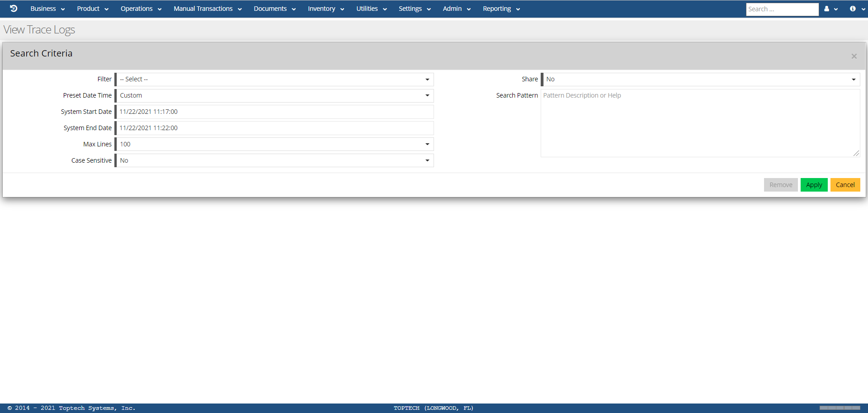The height and width of the screenshot is (413, 868).
Task: Open the info icon menu
Action: 857,9
